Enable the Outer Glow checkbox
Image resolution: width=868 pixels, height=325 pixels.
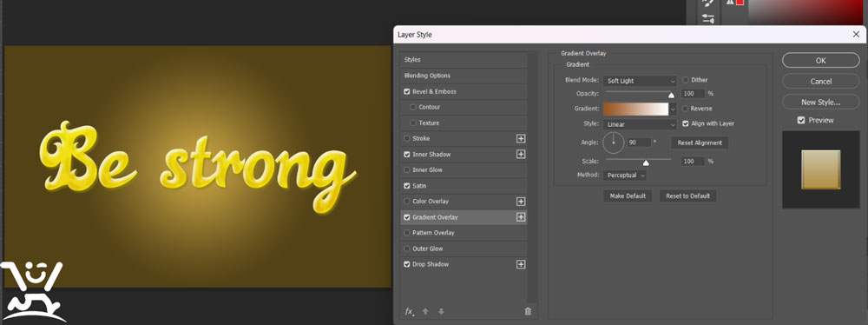(407, 249)
